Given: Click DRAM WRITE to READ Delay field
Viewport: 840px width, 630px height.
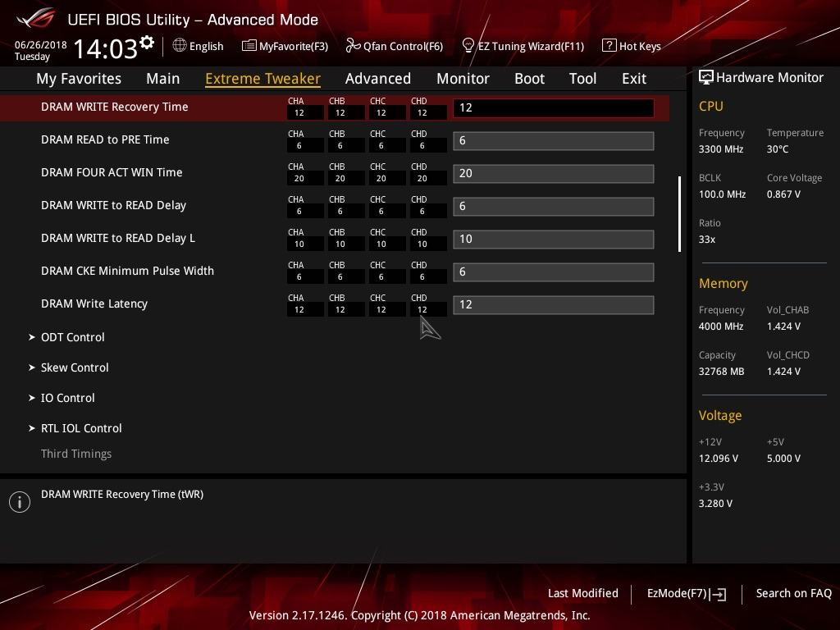Looking at the screenshot, I should pyautogui.click(x=554, y=206).
